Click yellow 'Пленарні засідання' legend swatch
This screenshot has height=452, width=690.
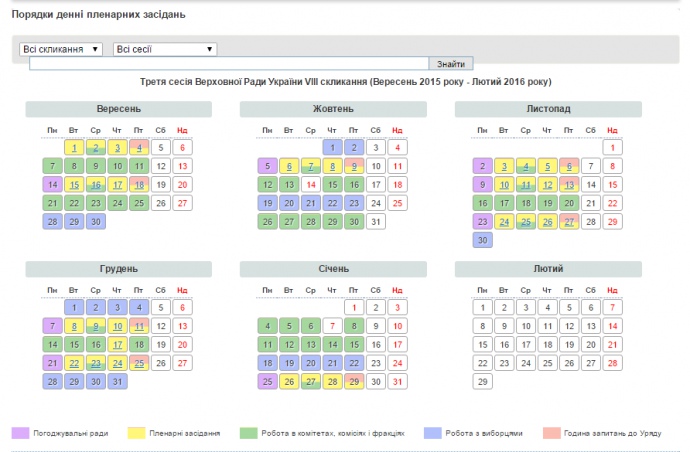pos(133,433)
